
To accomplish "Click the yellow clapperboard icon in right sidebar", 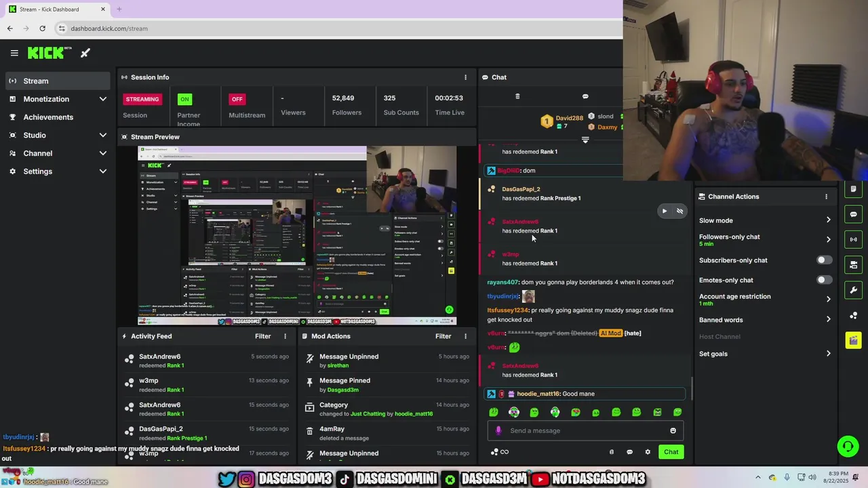I will 853,340.
